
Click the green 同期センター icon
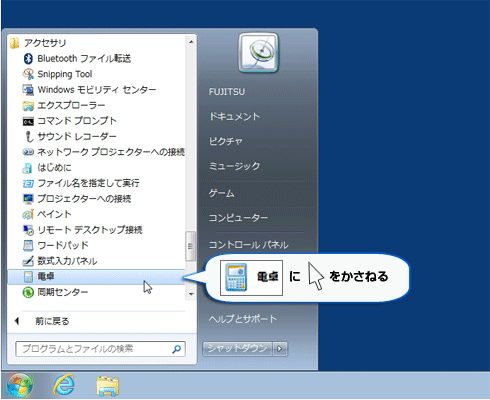(28, 293)
